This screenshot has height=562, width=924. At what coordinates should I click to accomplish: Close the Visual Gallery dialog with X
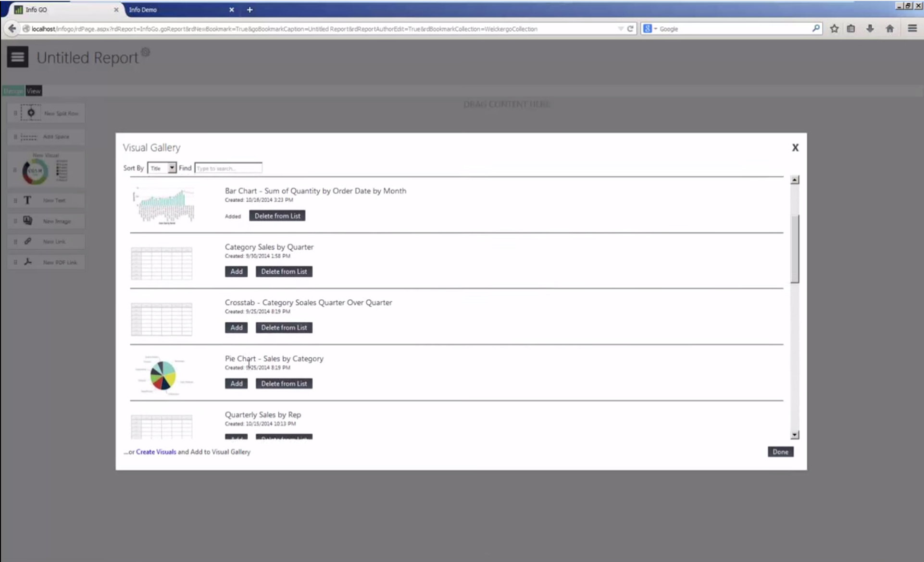[795, 147]
